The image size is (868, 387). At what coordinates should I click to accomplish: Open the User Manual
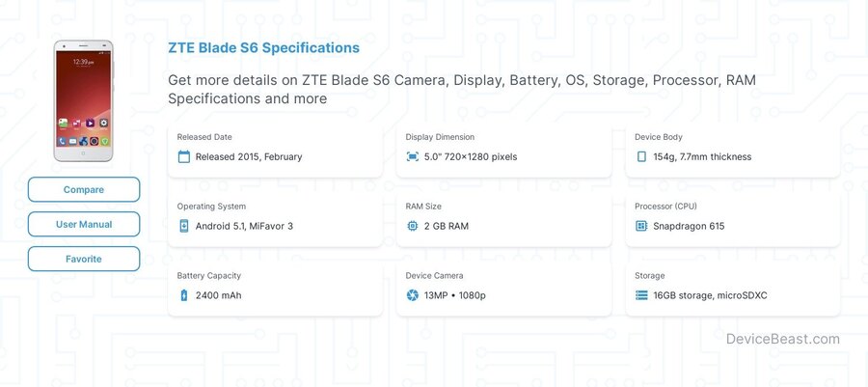pyautogui.click(x=84, y=224)
